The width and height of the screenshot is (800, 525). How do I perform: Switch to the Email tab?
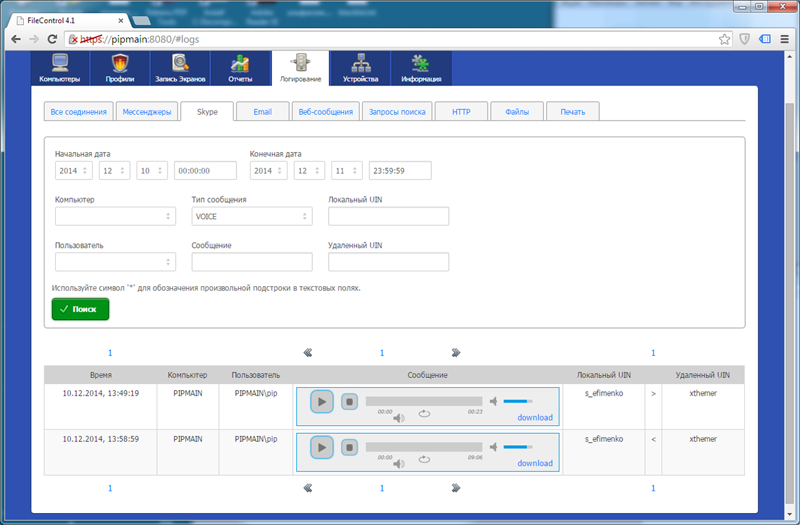pos(262,112)
